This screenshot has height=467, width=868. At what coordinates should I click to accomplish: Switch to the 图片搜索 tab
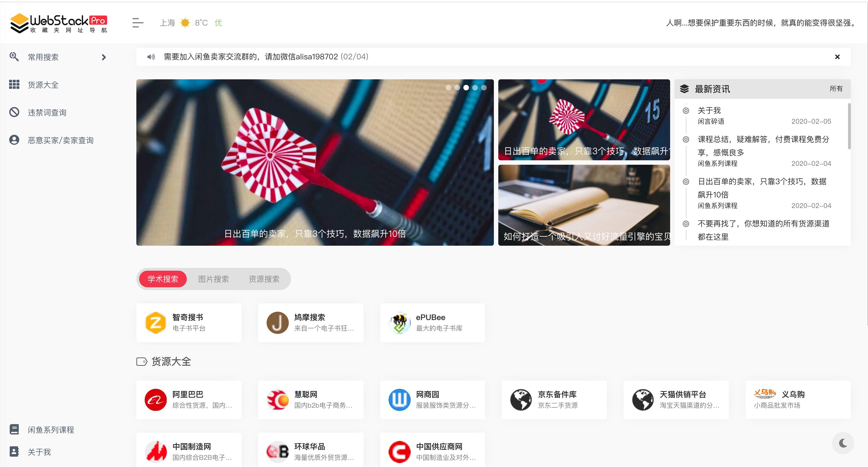pyautogui.click(x=214, y=279)
